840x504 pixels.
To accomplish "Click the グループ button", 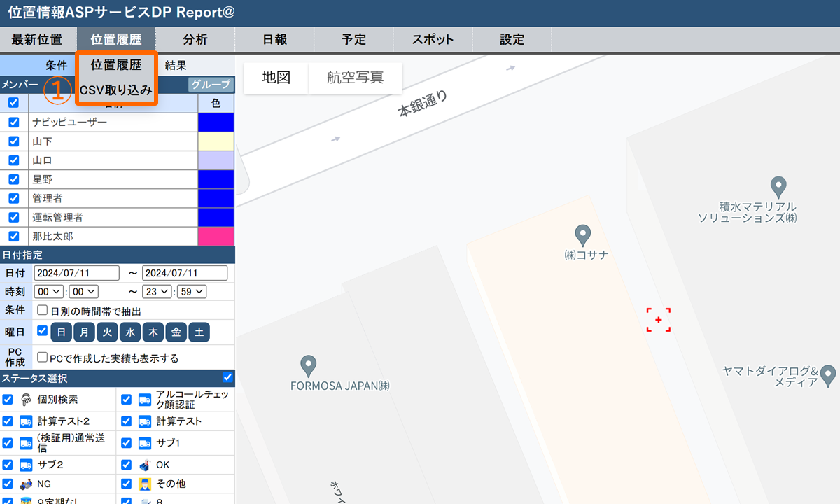I will (x=211, y=85).
